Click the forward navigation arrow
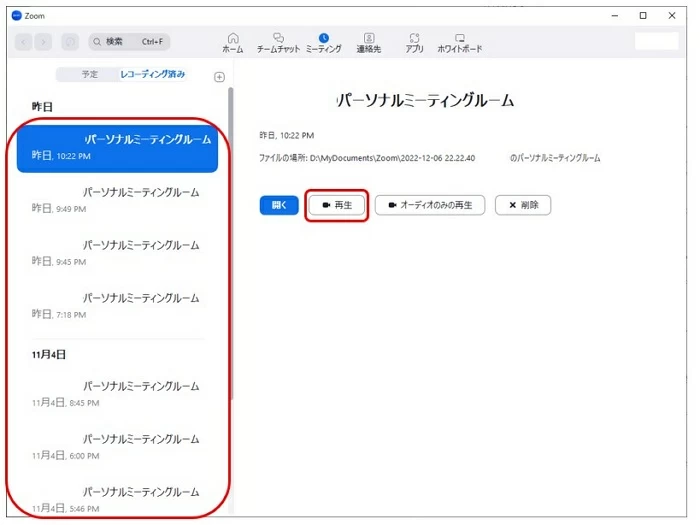This screenshot has height=525, width=700. [x=43, y=42]
